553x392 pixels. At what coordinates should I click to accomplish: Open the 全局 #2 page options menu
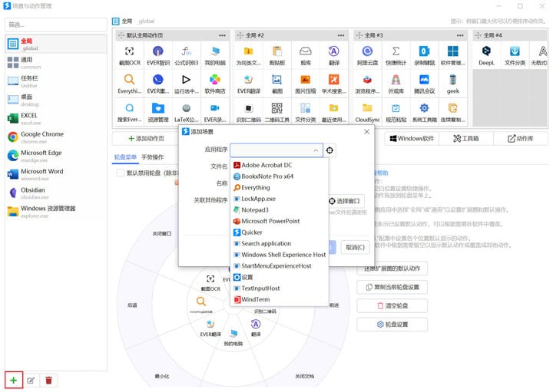coord(341,35)
